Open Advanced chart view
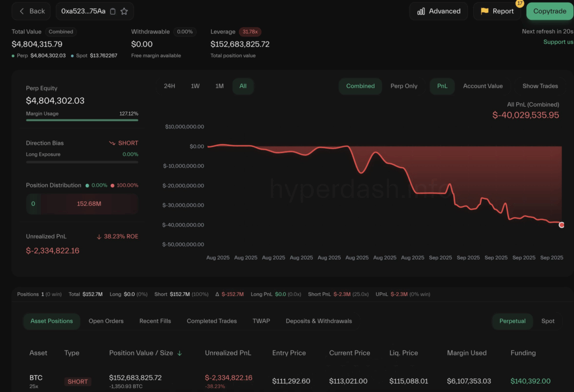574x392 pixels. click(x=438, y=11)
